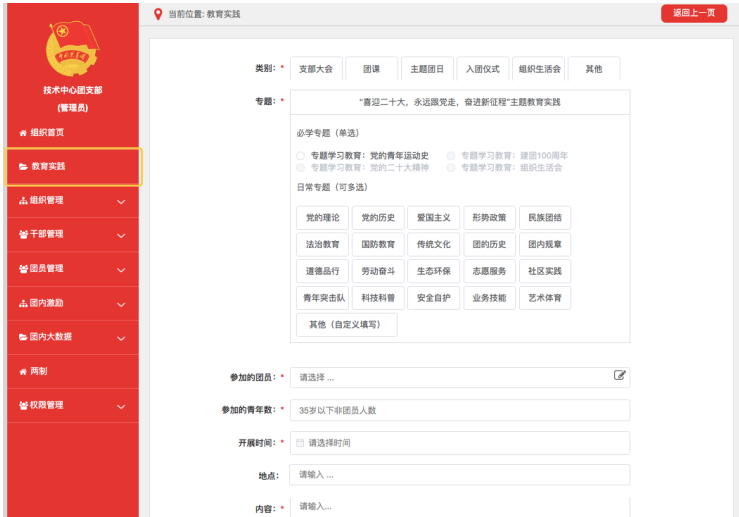Click the 返回上一页 button
Viewport: 739px width, 517px height.
(x=694, y=13)
